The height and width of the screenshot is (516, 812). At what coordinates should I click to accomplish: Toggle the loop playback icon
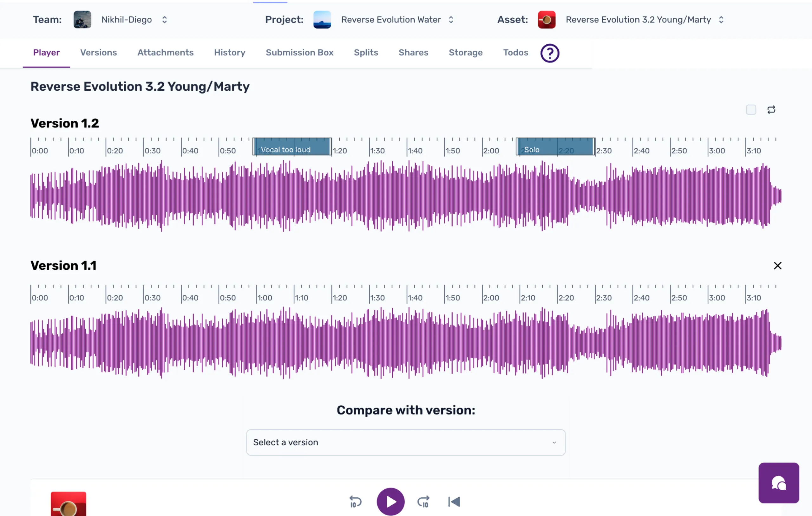[771, 110]
